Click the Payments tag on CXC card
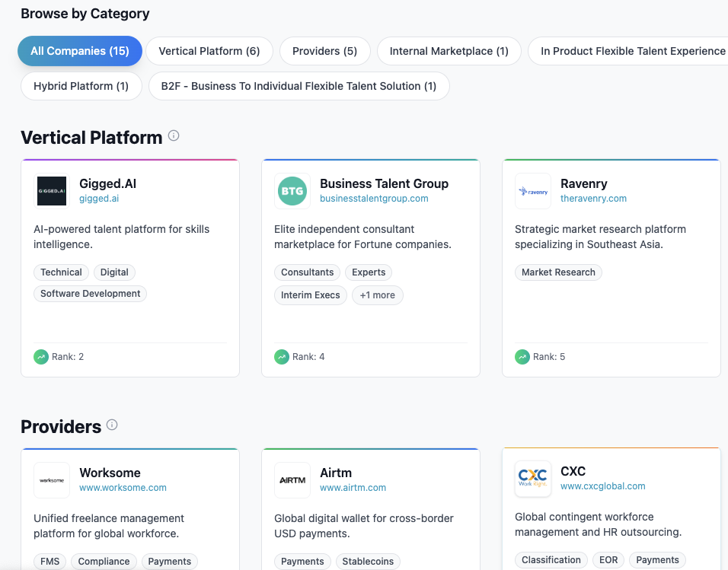This screenshot has height=570, width=728. coord(657,560)
